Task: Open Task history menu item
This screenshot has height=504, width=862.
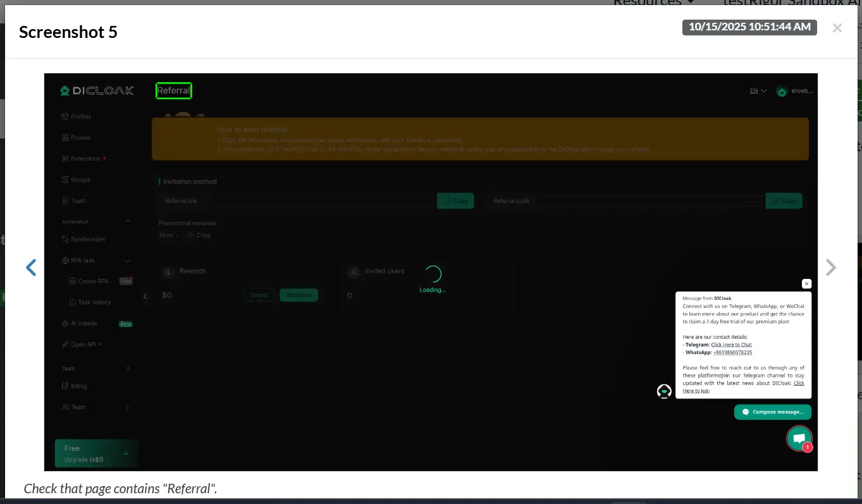Action: [94, 302]
